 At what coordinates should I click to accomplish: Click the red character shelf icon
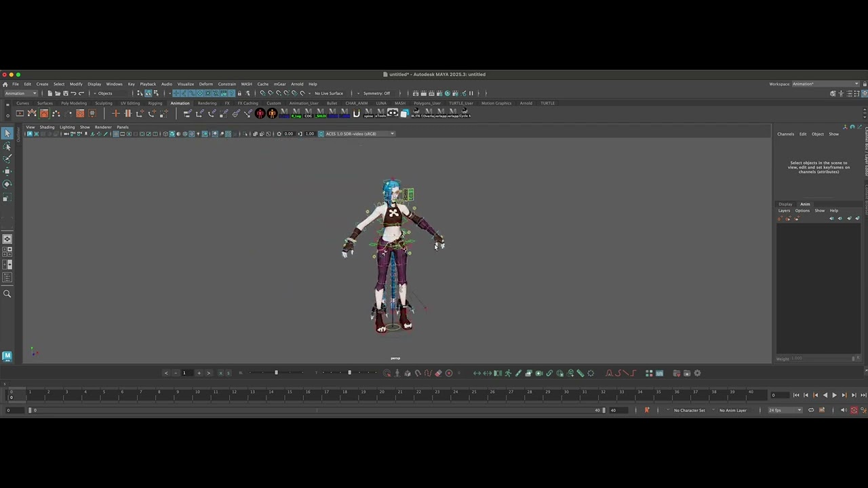click(x=260, y=114)
